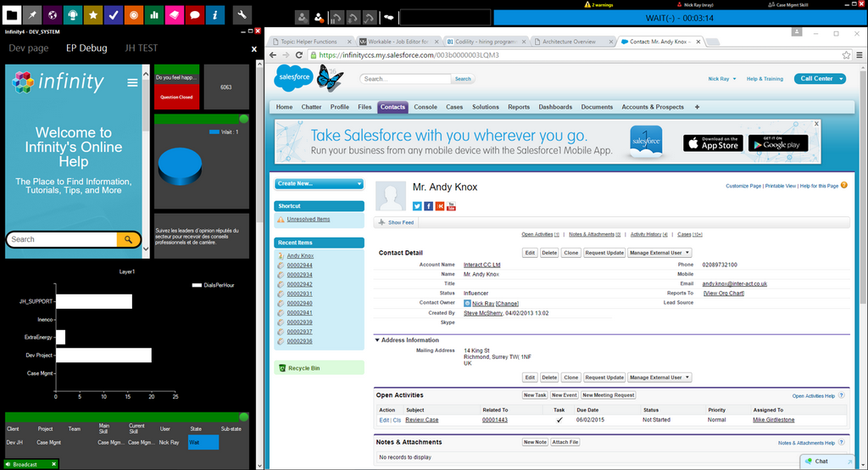Viewport: 868px width, 470px height.
Task: Toggle the green indicator above the Wait pie chart
Action: pyautogui.click(x=243, y=119)
